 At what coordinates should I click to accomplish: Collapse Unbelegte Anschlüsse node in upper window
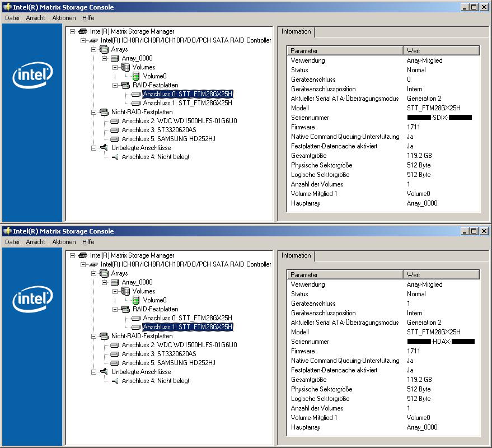click(94, 148)
